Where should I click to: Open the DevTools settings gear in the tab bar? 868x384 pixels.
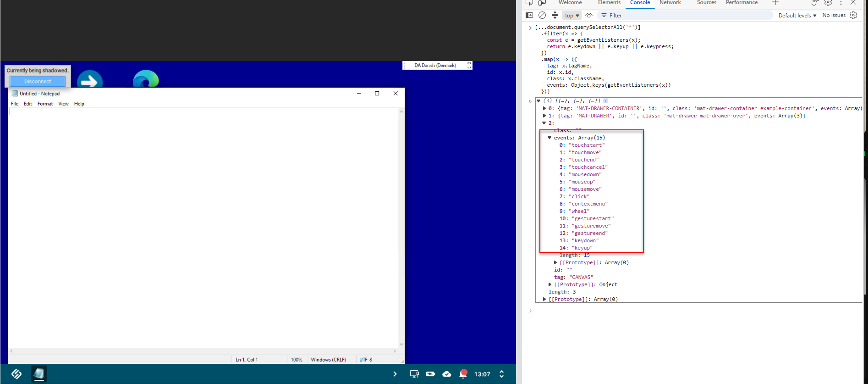[828, 2]
